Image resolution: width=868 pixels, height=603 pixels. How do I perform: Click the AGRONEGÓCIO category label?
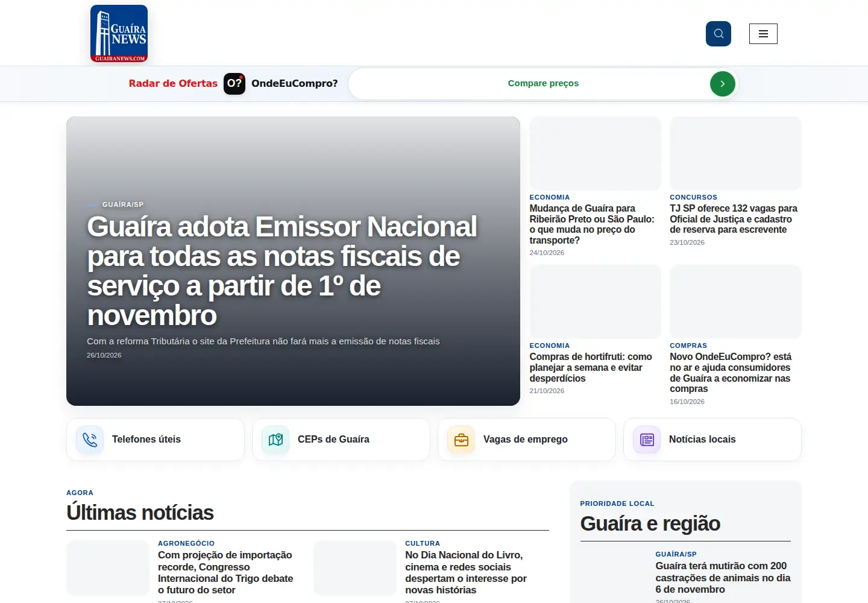click(186, 543)
